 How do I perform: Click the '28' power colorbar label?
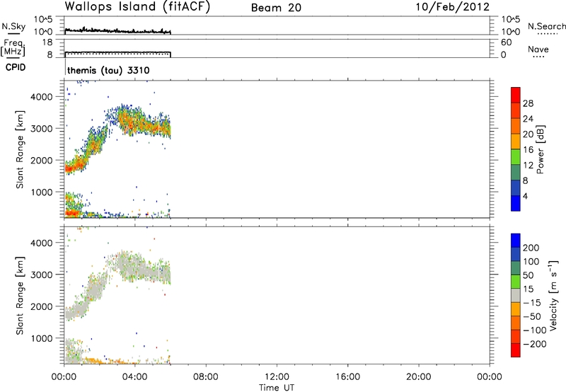(528, 103)
